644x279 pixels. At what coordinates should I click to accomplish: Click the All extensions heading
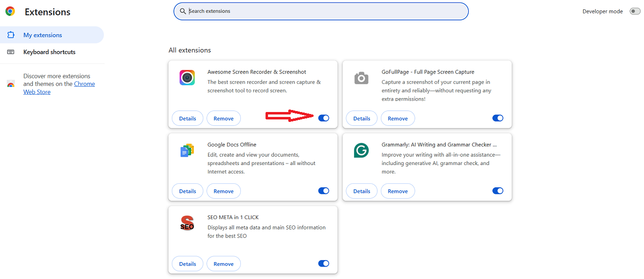[x=190, y=50]
